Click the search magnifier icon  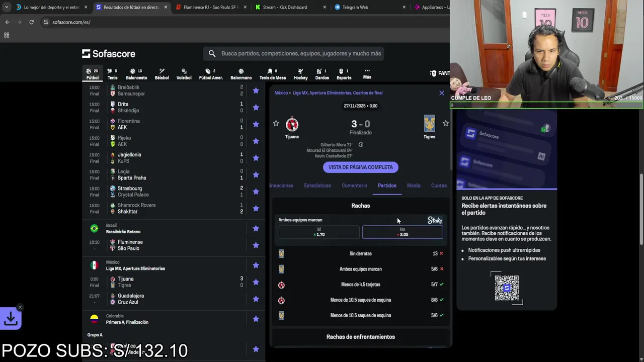tap(212, 53)
